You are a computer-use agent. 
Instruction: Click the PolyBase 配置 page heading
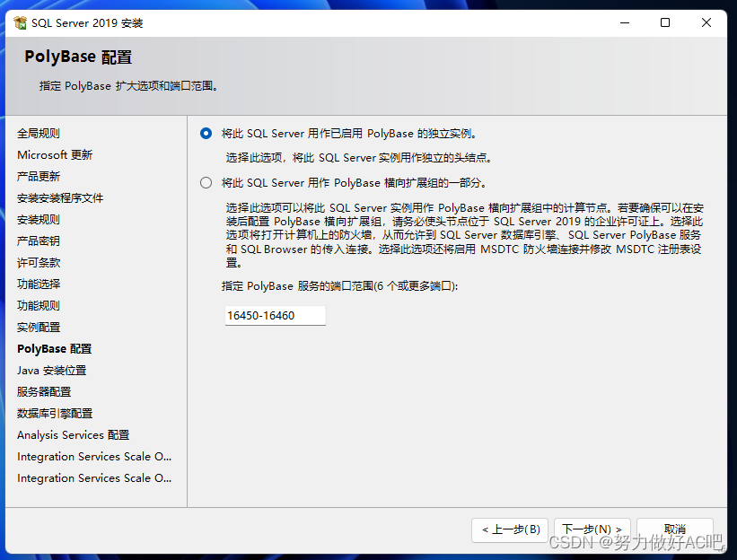tap(78, 57)
